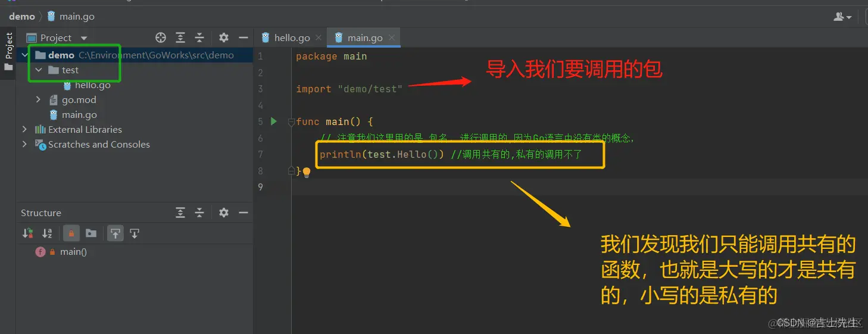Viewport: 868px width, 334px height.
Task: Open Structure panel settings gear
Action: [224, 213]
